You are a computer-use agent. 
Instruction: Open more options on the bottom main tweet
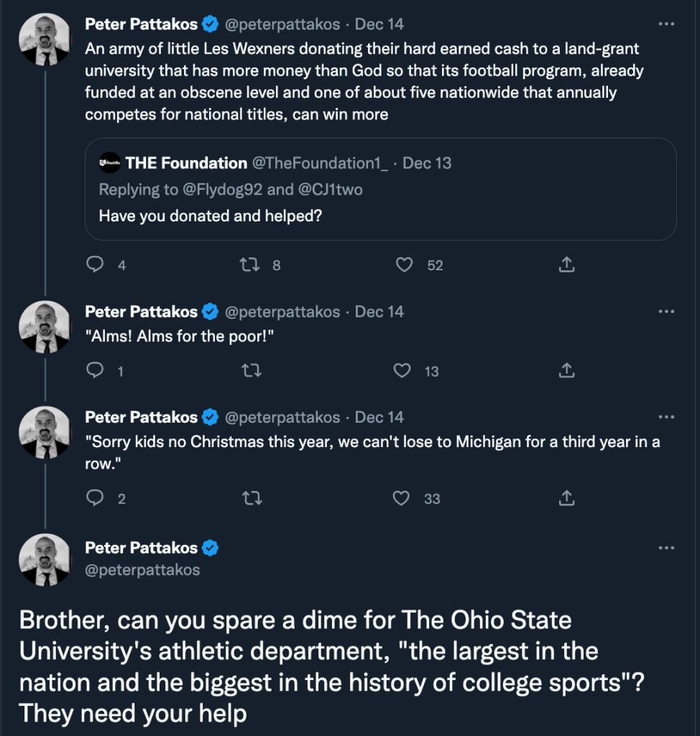(666, 548)
